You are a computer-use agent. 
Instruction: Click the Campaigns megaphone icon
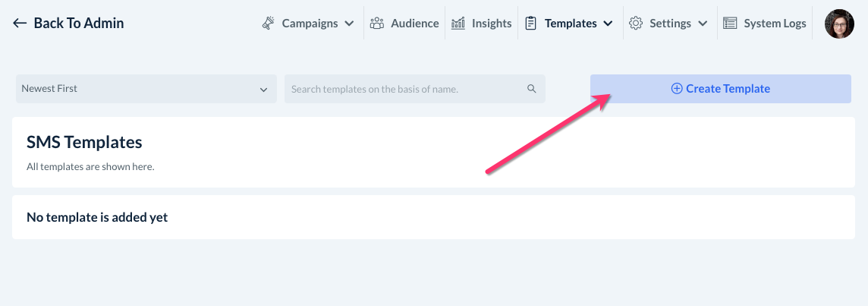pos(269,24)
